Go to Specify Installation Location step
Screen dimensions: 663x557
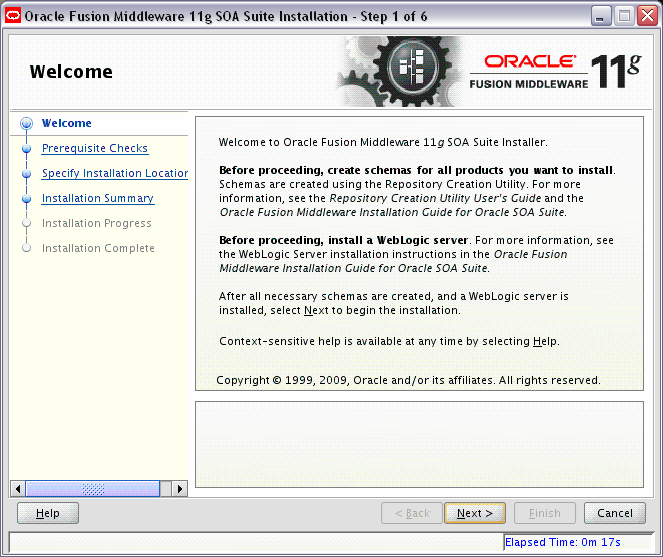click(115, 173)
